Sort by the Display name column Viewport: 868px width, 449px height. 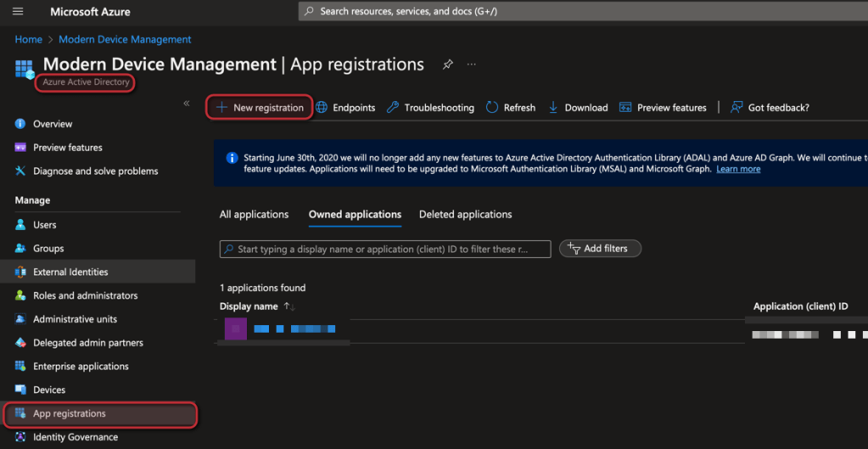tap(249, 306)
